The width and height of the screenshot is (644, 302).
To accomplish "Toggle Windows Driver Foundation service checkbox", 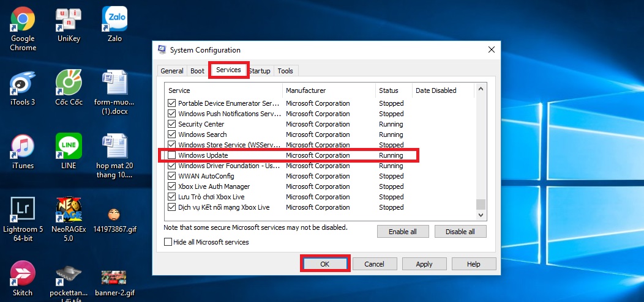I will 171,166.
